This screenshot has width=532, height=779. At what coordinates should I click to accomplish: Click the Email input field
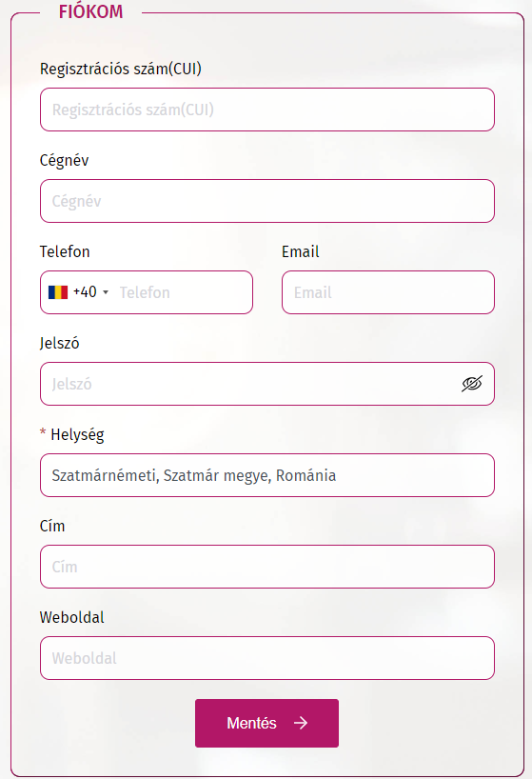point(388,292)
